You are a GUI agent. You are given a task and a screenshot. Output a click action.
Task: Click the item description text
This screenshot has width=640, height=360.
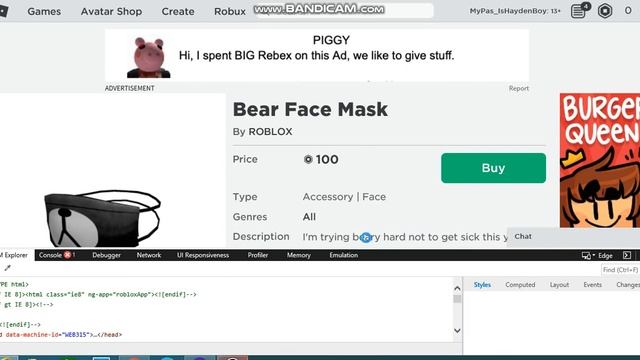pyautogui.click(x=405, y=237)
